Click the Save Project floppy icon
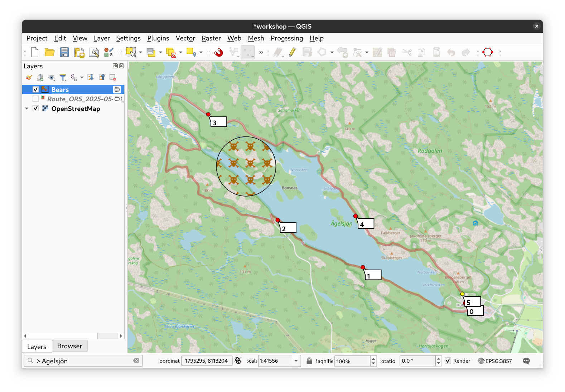 coord(64,52)
